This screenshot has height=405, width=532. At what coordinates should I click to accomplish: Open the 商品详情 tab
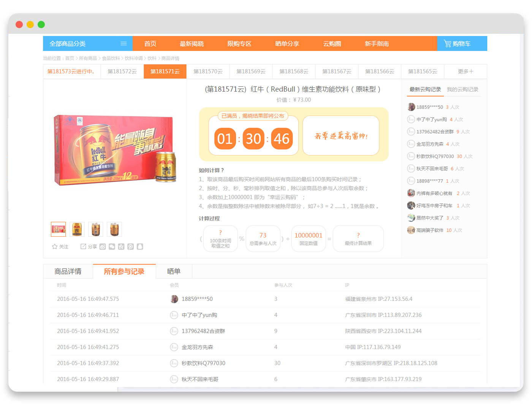coord(68,271)
